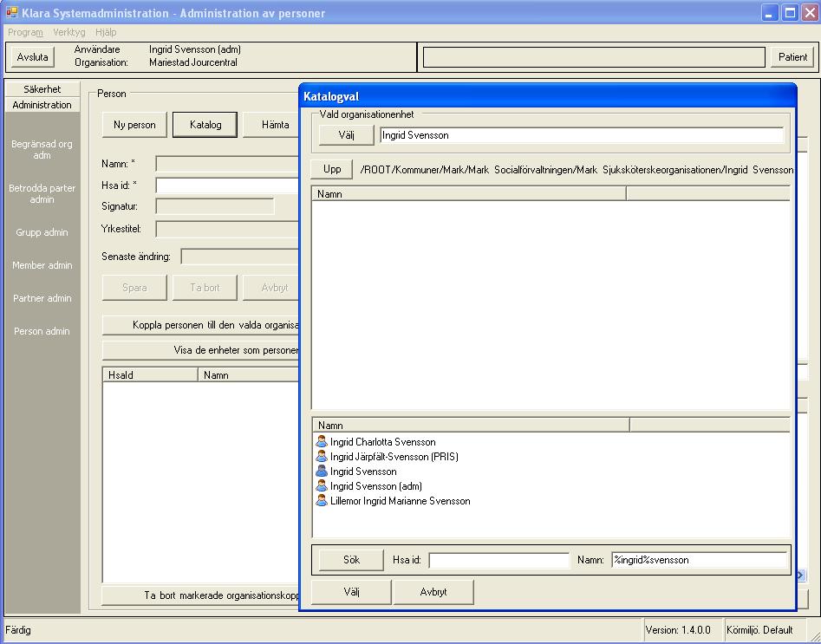This screenshot has width=821, height=644.
Task: Click Ta bort markerade organisationskopplingar button
Action: [200, 595]
